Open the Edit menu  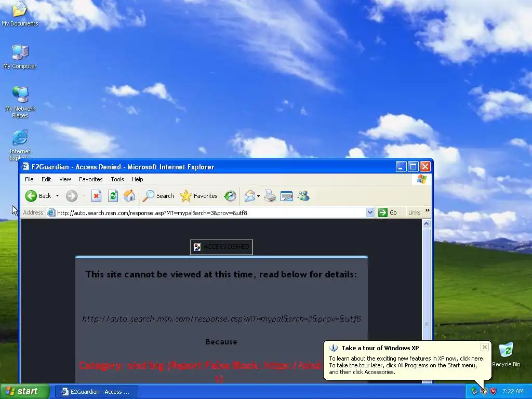click(x=46, y=179)
